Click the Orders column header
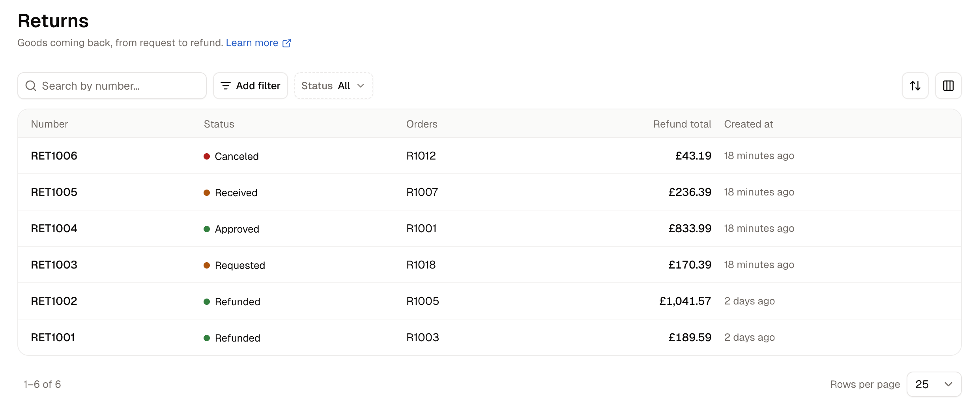 (x=422, y=124)
